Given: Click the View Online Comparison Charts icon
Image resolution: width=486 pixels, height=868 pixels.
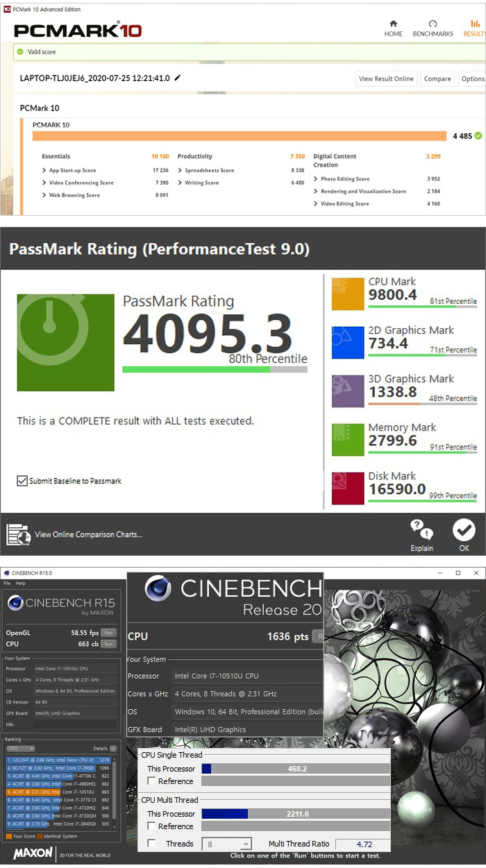Looking at the screenshot, I should click(18, 534).
